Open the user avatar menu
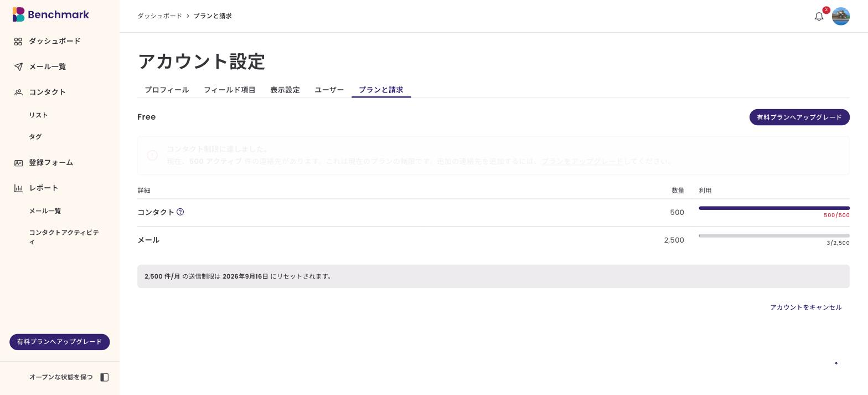Screen dimensions: 868x395 tap(841, 16)
